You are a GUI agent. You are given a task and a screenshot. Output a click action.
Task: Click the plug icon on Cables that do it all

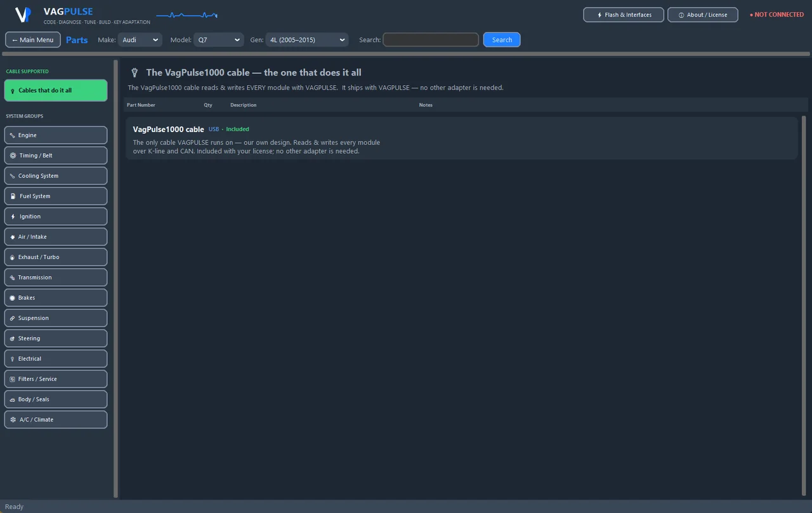click(x=13, y=91)
